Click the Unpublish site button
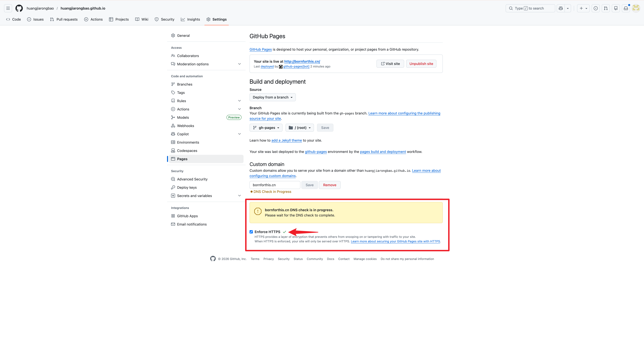 pos(421,64)
